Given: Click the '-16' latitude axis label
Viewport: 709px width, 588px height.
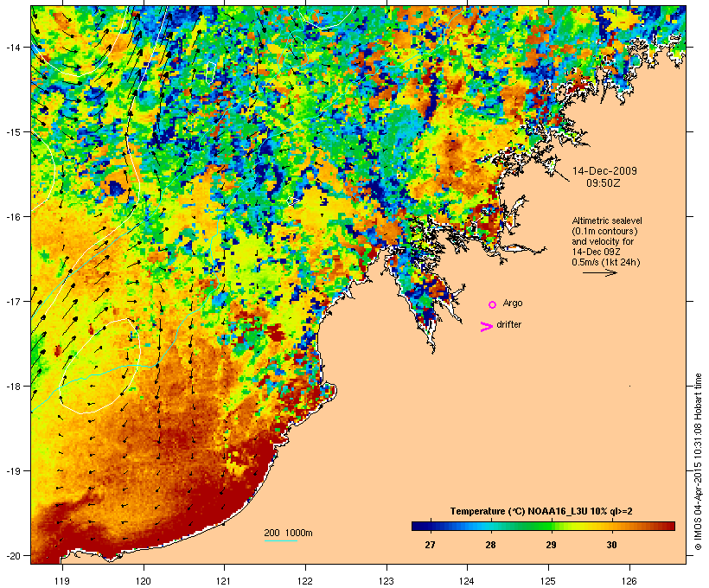Looking at the screenshot, I should pos(13,217).
